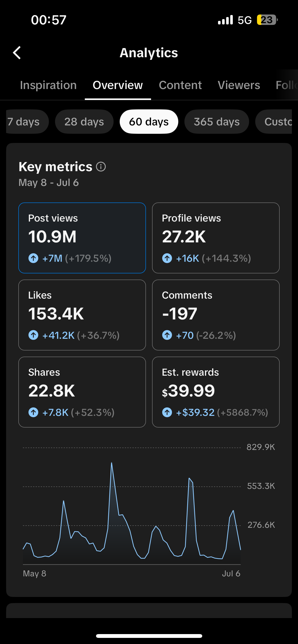Select the 28 days range
298x644 pixels.
pos(84,122)
